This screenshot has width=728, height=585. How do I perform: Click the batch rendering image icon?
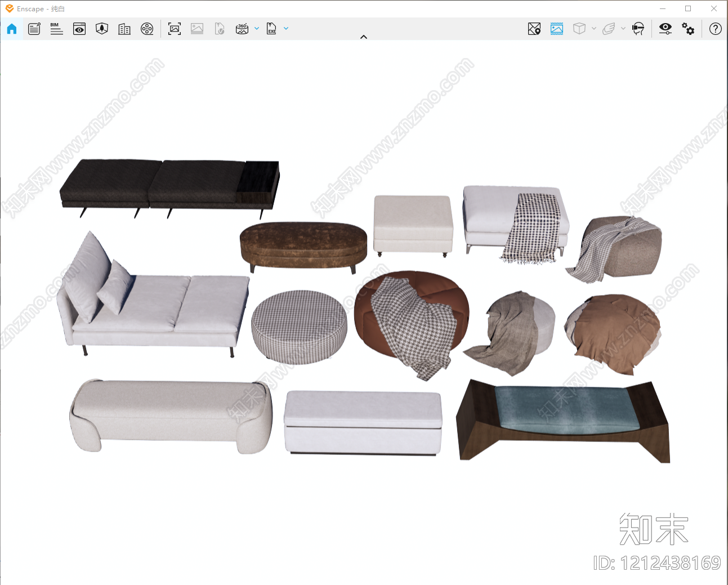coord(197,29)
